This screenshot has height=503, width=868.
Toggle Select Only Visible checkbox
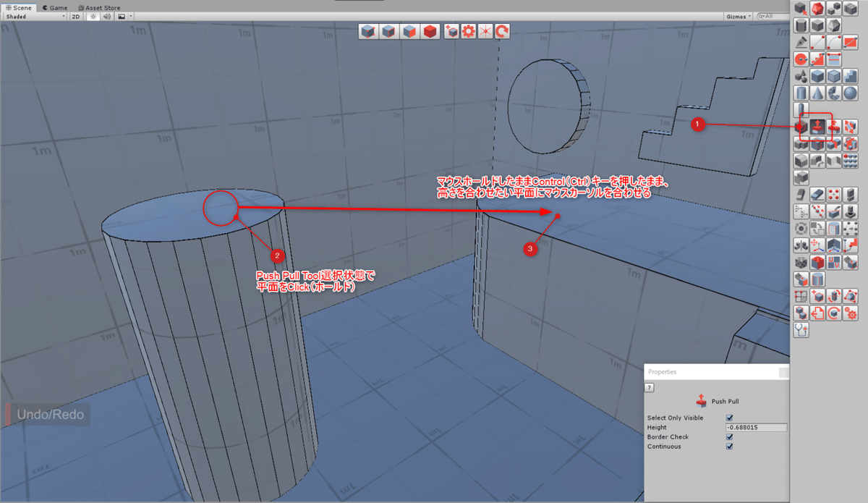coord(729,418)
